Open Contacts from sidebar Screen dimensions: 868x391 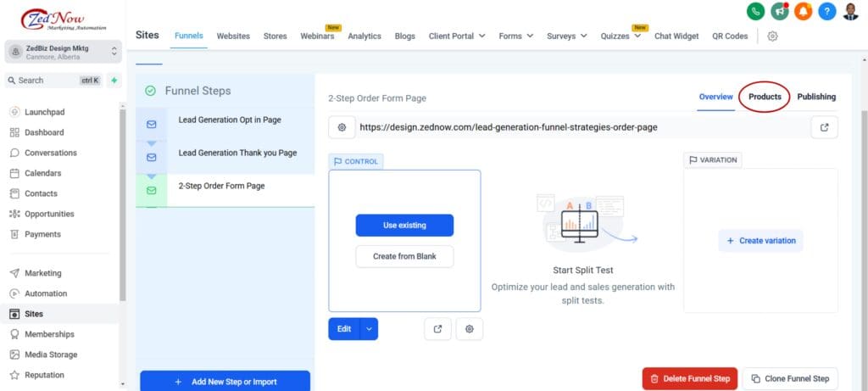pyautogui.click(x=41, y=193)
